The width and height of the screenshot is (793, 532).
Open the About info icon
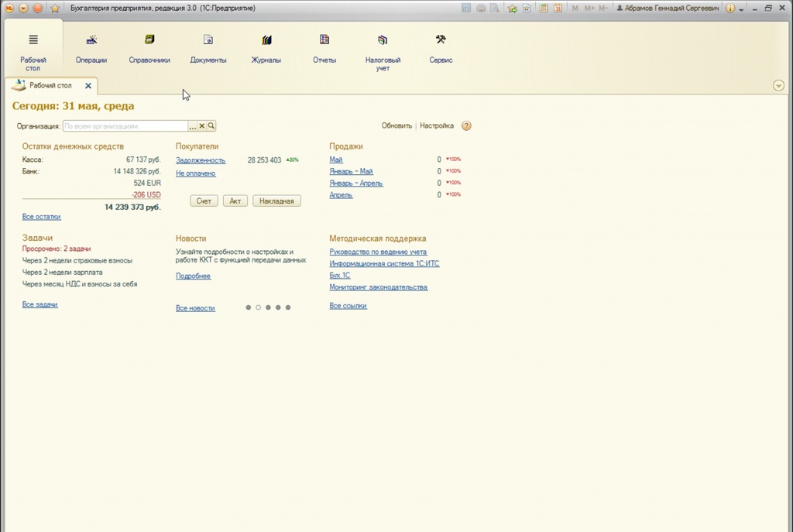[729, 8]
